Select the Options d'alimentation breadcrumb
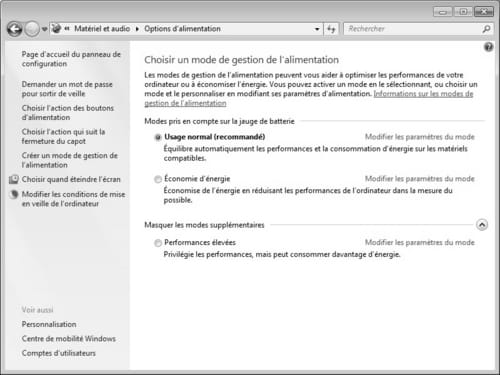 [182, 29]
